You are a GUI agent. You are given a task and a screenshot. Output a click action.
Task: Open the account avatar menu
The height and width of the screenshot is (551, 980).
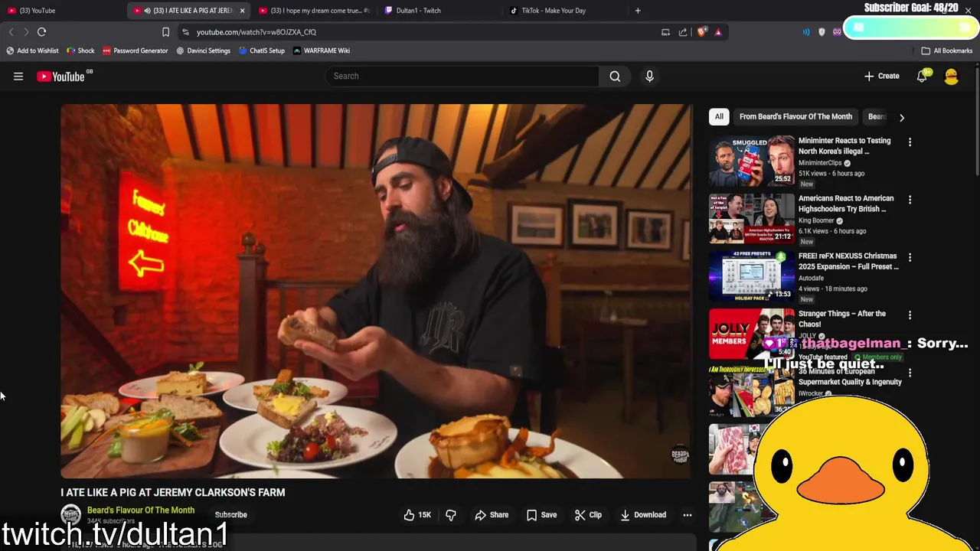951,76
